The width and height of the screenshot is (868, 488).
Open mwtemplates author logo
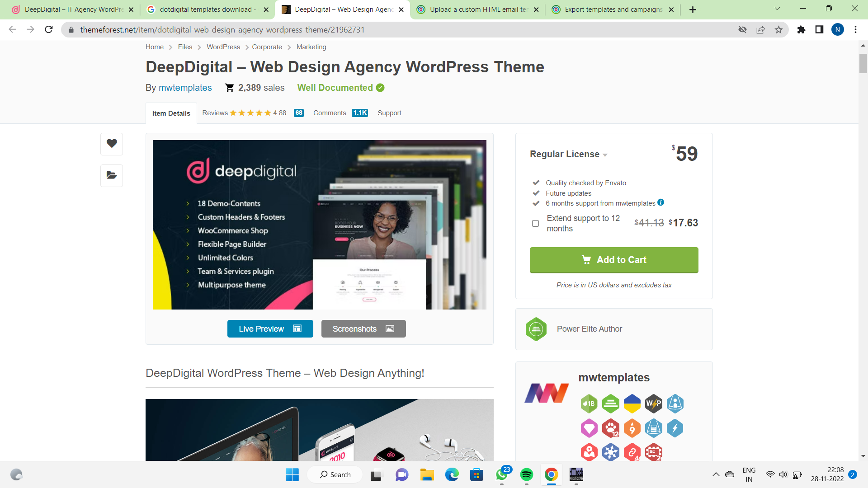coord(547,393)
